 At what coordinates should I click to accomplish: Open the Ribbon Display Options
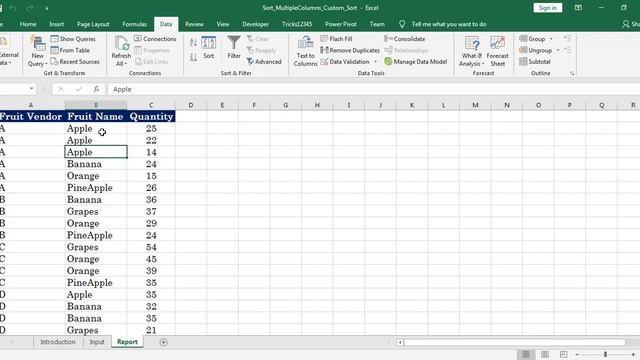[x=578, y=8]
